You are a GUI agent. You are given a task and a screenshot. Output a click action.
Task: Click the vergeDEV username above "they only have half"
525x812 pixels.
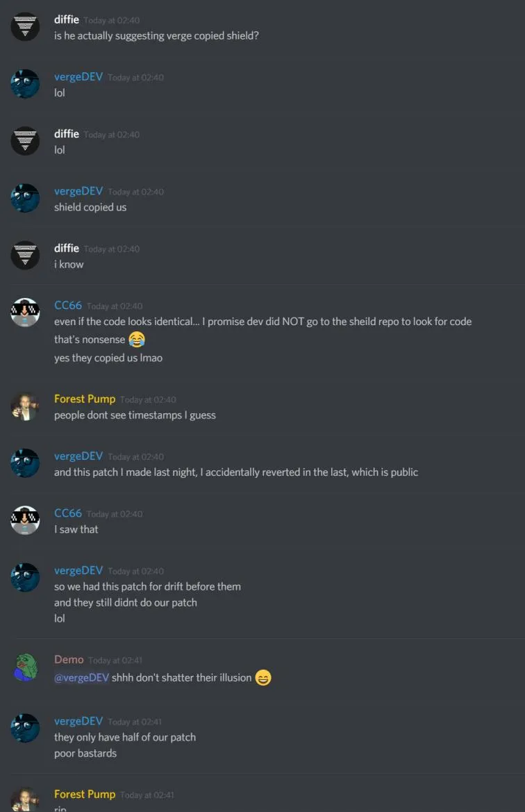(x=78, y=721)
